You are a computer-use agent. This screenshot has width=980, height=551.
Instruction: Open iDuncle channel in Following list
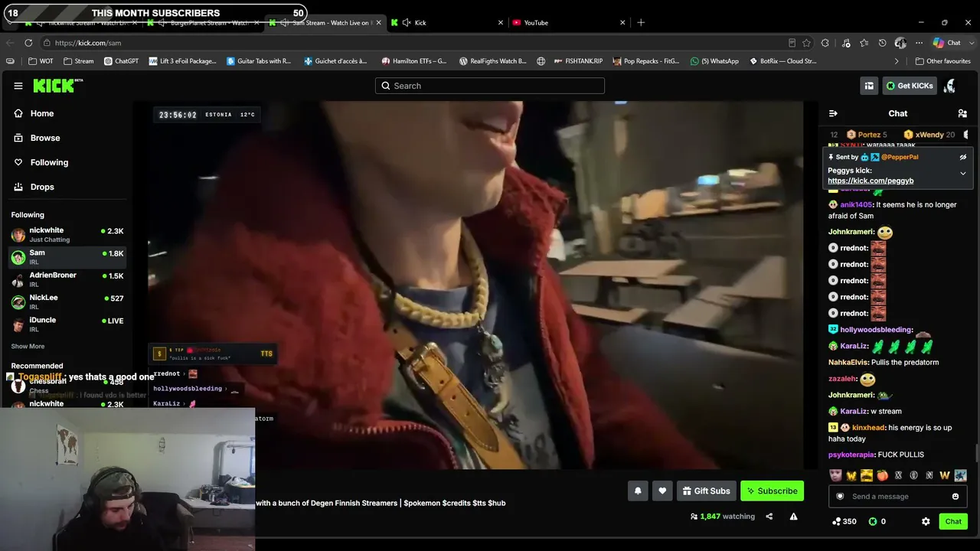(x=67, y=324)
